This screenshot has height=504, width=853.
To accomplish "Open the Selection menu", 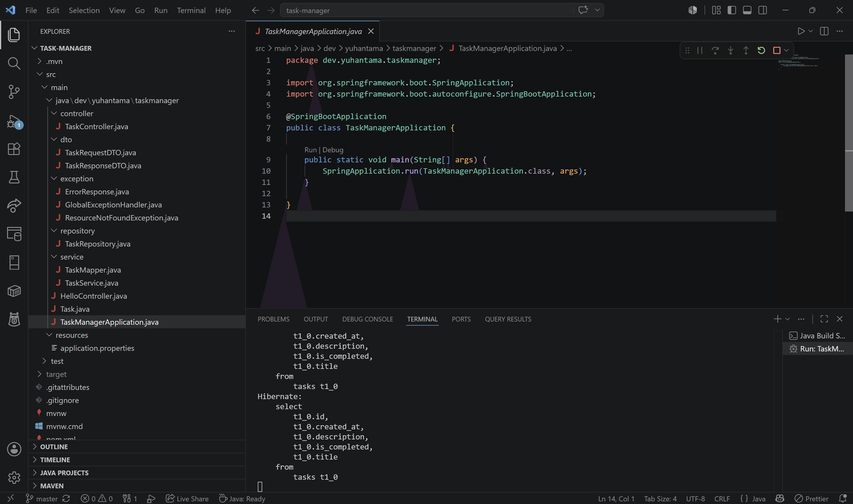I will click(x=84, y=11).
